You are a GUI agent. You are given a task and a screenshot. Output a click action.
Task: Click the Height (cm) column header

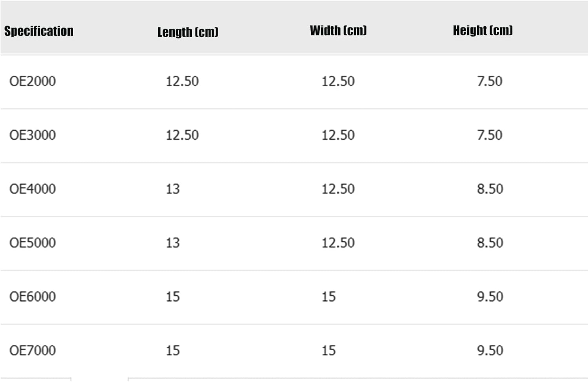483,30
